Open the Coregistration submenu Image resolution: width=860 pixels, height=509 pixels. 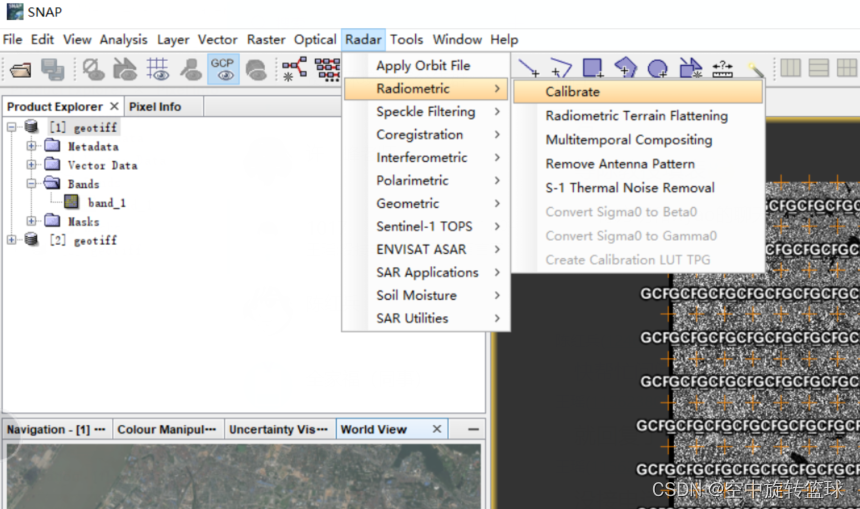click(x=426, y=134)
